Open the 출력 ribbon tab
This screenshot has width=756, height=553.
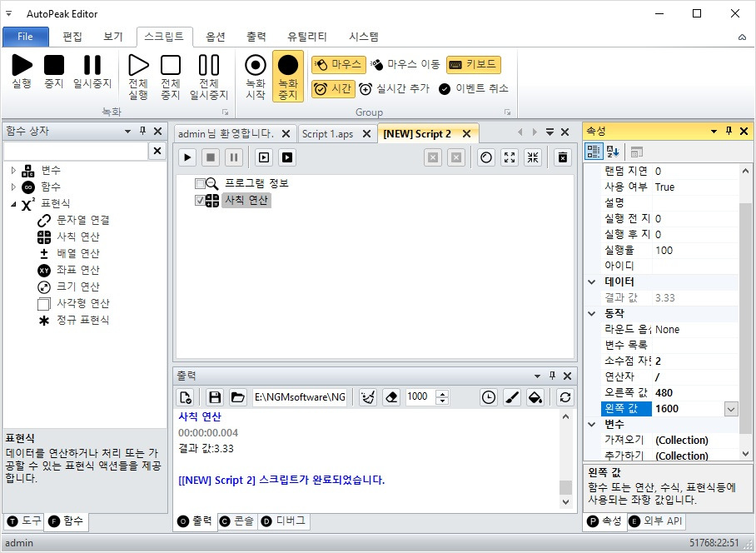point(256,37)
